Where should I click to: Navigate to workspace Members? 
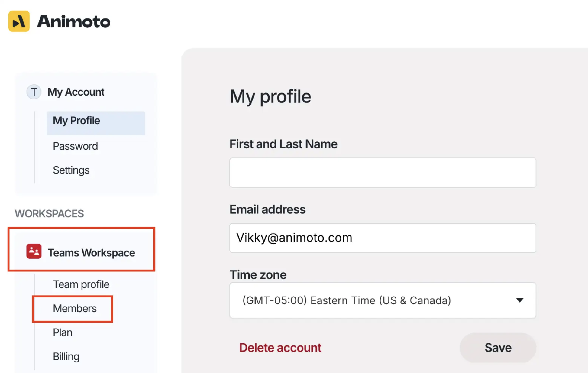click(75, 309)
